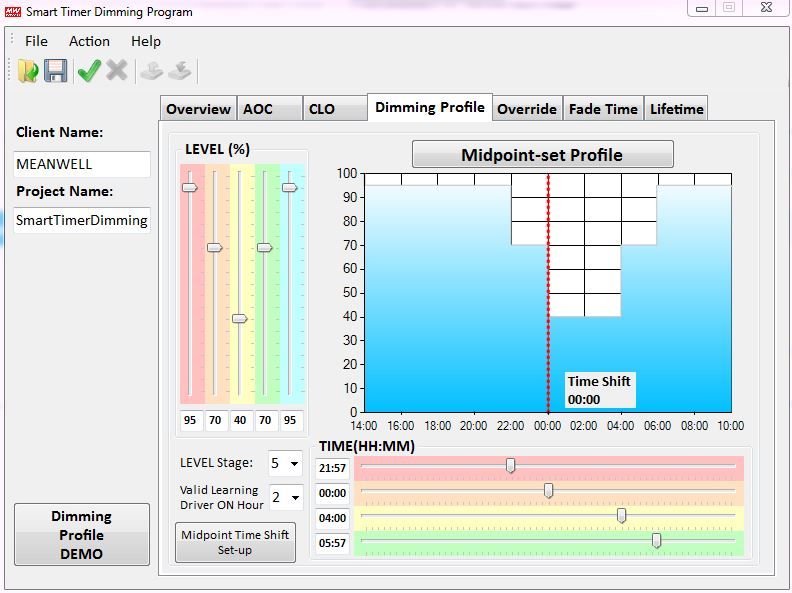Click the green checkmark toolbar icon

tap(89, 71)
